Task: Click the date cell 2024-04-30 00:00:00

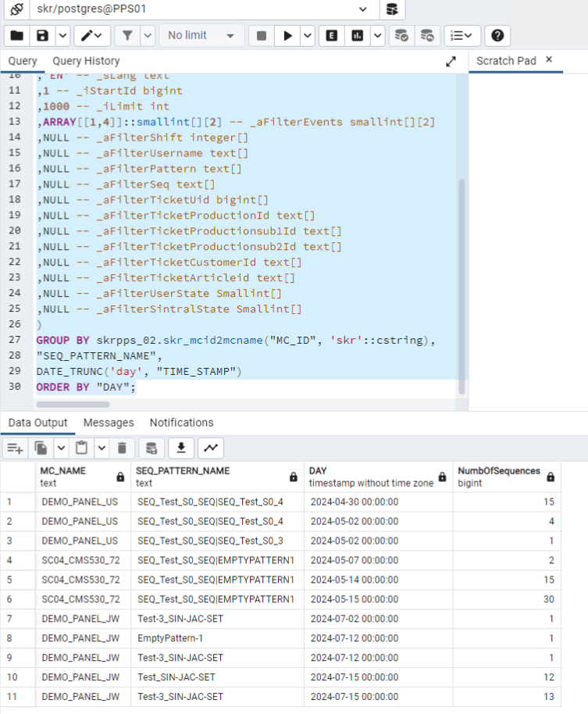Action: (x=378, y=502)
